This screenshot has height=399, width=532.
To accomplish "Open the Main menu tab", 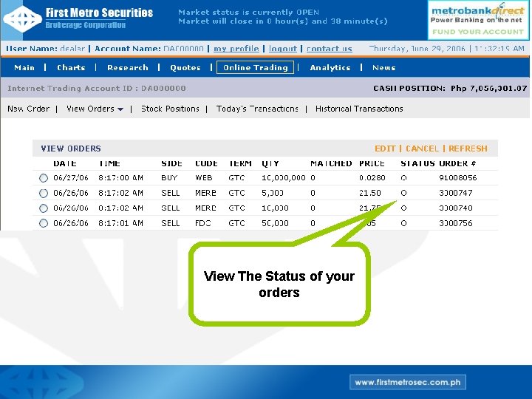I will tap(24, 67).
